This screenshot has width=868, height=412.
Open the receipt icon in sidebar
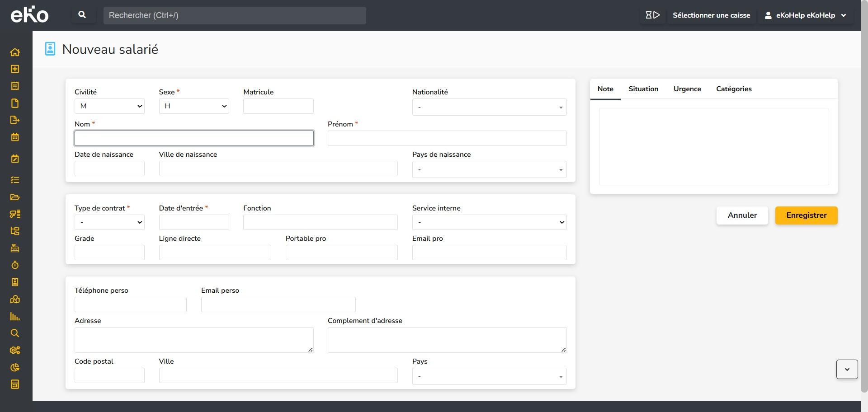15,86
